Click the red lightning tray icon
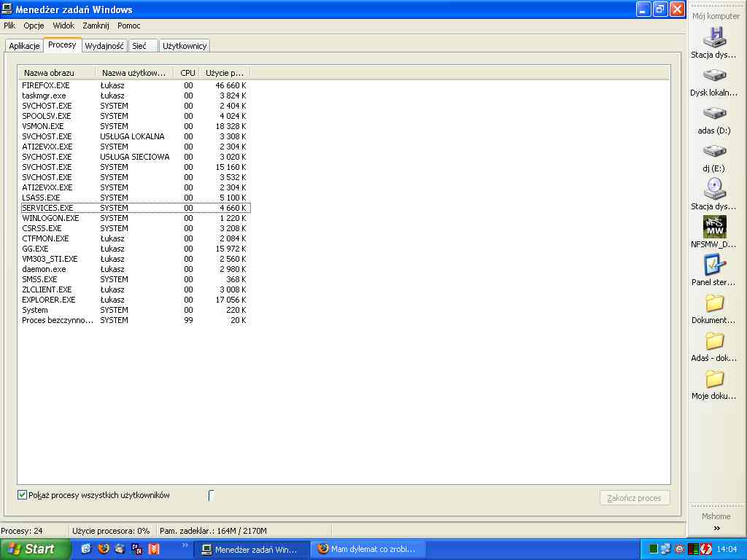 tap(706, 549)
